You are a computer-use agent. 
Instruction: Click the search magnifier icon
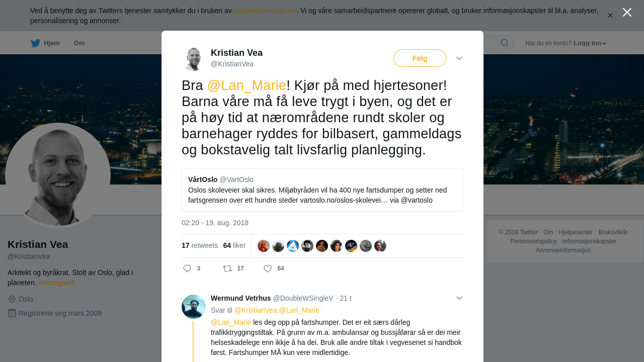pyautogui.click(x=505, y=43)
